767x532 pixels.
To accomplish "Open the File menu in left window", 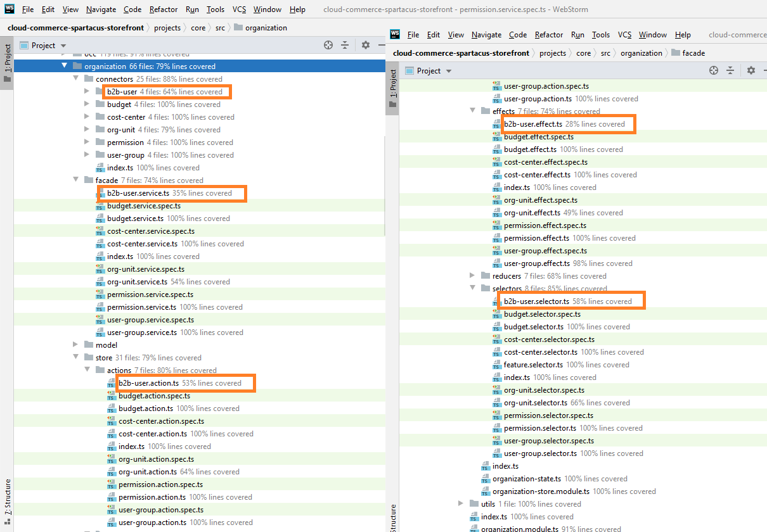I will click(28, 9).
